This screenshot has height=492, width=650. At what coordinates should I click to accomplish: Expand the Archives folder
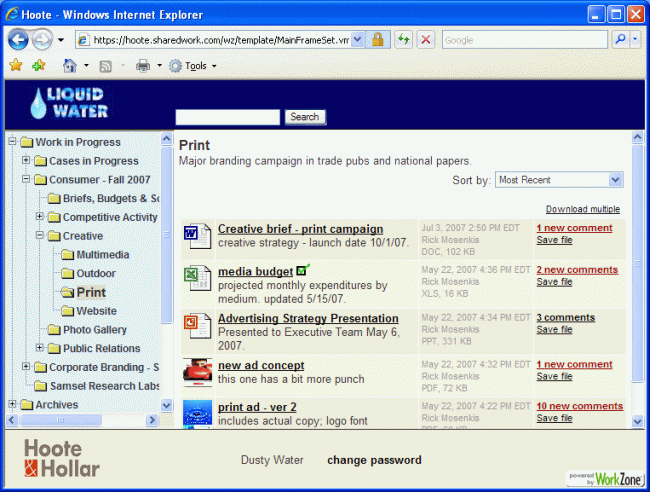point(12,404)
